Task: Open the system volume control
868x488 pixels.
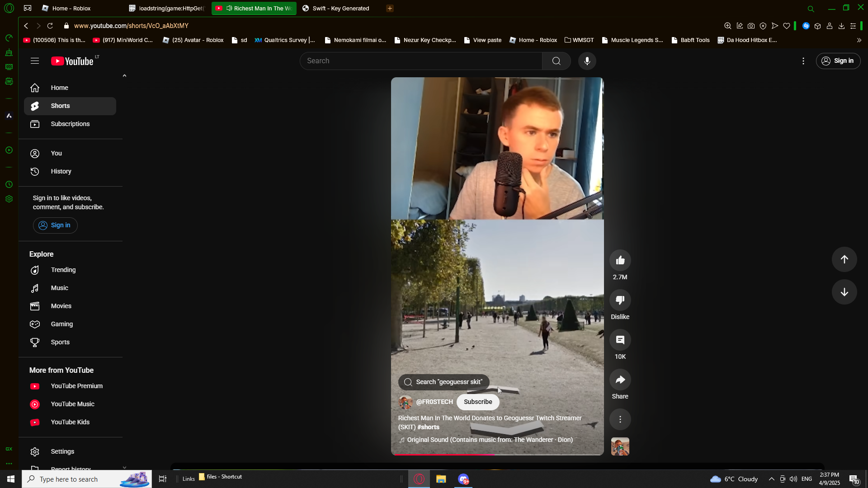Action: point(793,479)
